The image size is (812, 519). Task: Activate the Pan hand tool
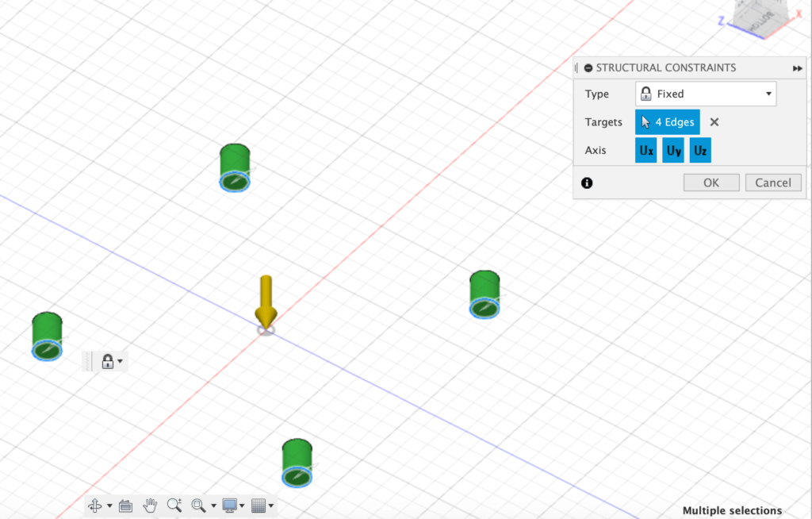pyautogui.click(x=150, y=506)
